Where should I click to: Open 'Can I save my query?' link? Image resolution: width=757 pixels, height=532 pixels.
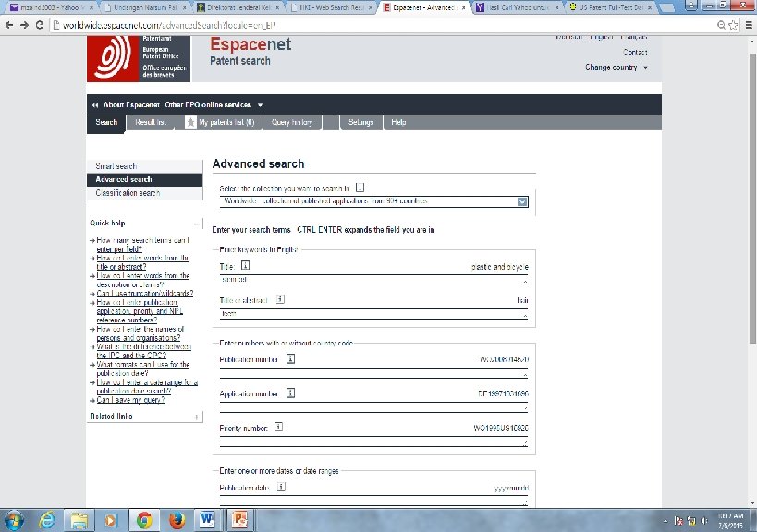point(130,400)
